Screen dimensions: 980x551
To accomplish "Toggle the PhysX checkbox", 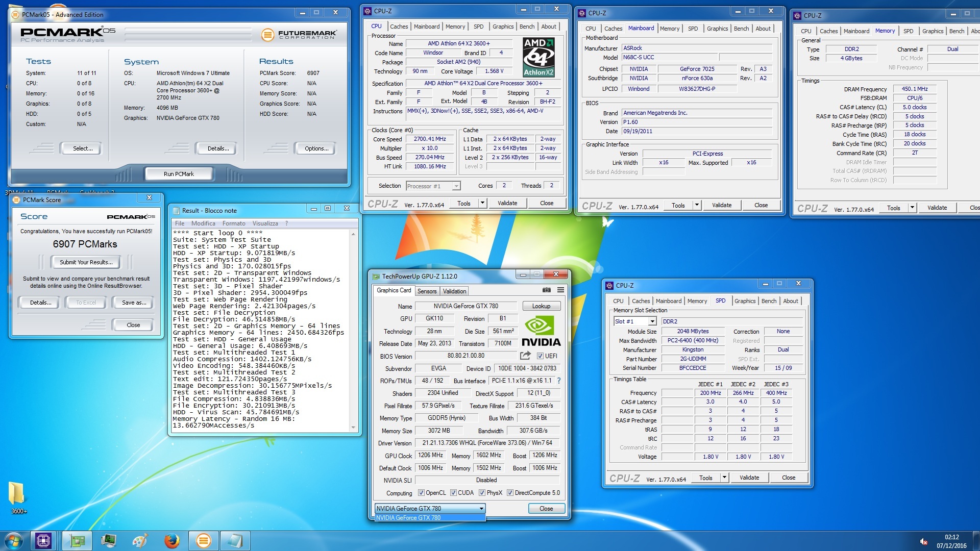I will pos(482,493).
